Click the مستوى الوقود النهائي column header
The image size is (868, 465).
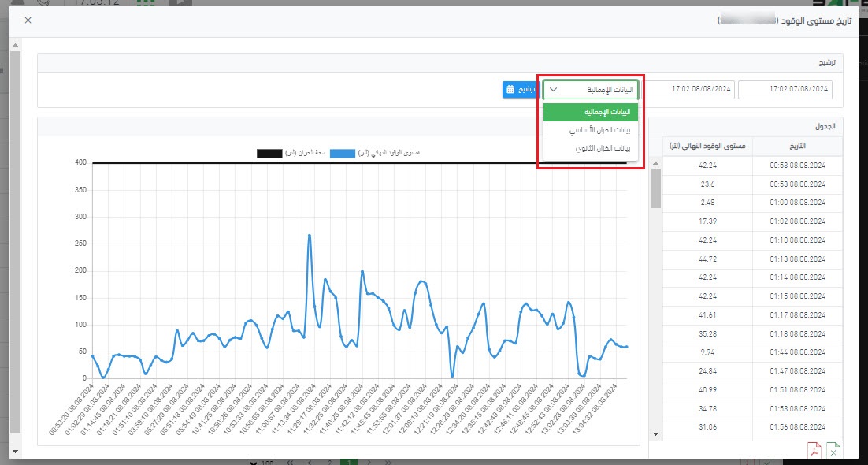pyautogui.click(x=707, y=147)
